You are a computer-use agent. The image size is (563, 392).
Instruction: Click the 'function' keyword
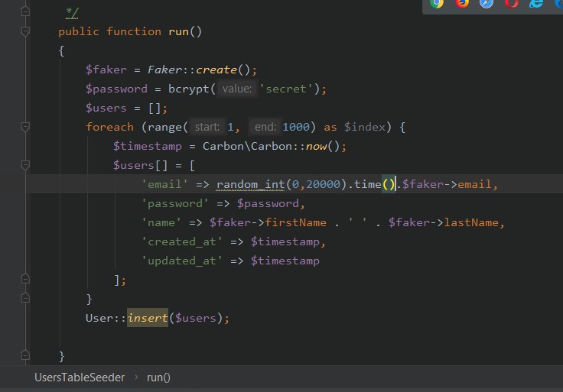(x=134, y=31)
